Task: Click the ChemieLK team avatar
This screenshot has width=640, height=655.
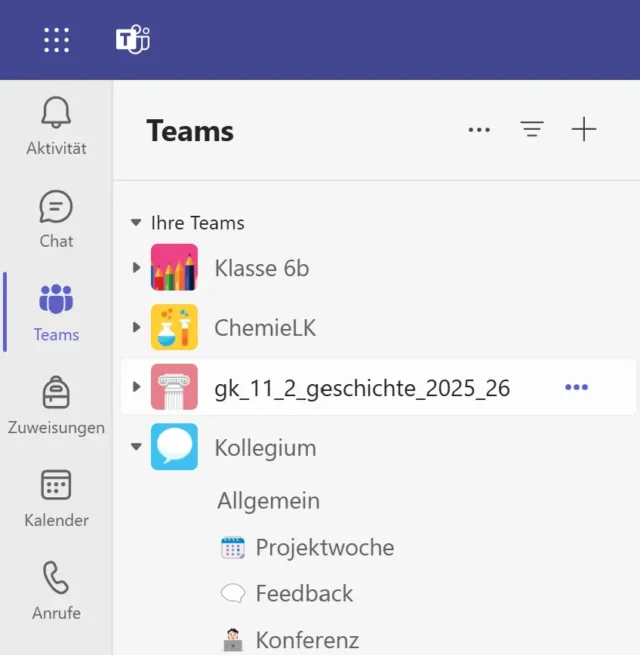Action: coord(174,327)
